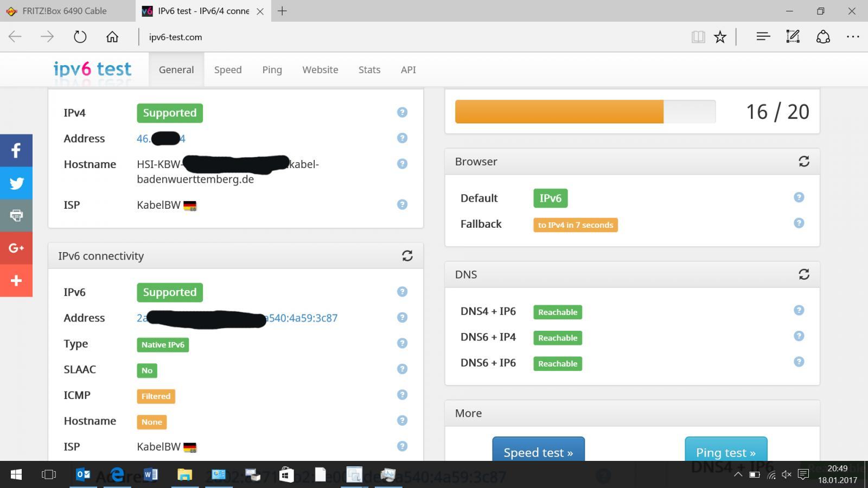Open a new browser tab

(282, 11)
